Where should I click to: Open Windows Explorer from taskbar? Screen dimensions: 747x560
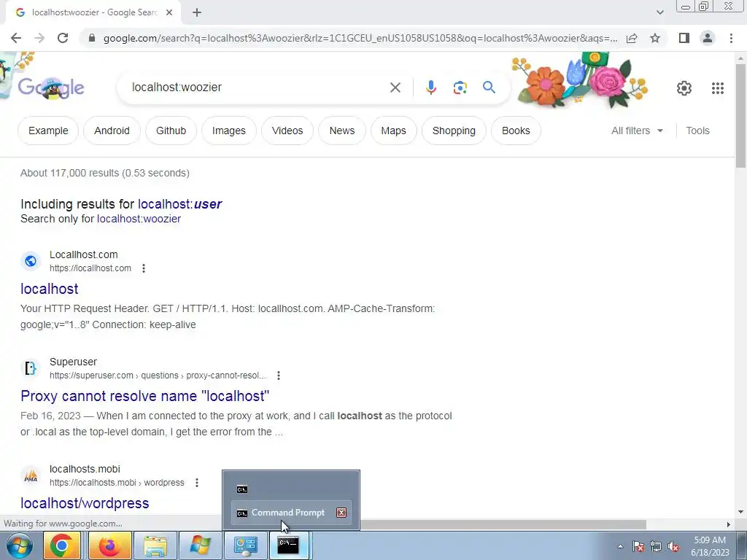point(155,545)
